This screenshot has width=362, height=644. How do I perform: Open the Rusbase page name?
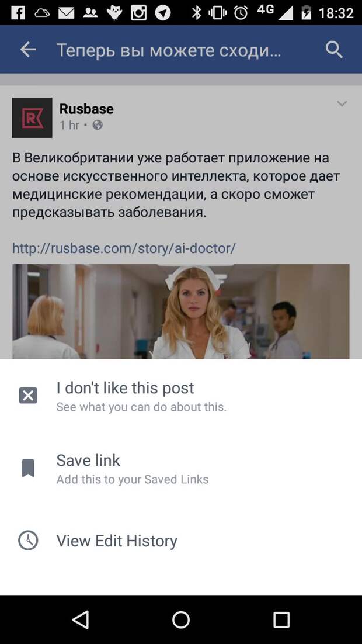click(x=86, y=109)
